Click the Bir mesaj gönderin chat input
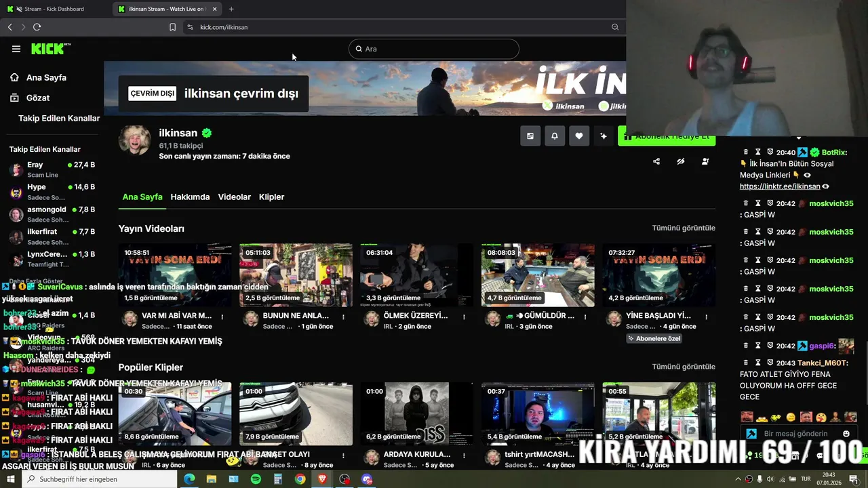 [795, 434]
